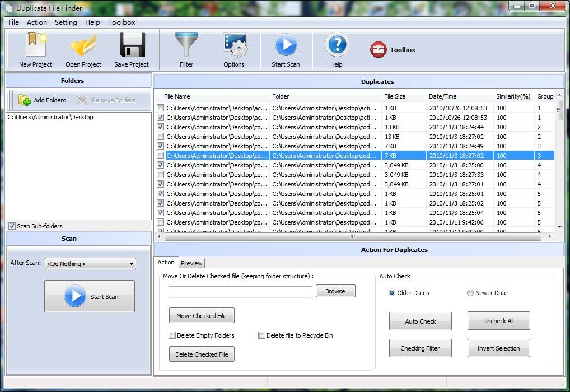The image size is (570, 392).
Task: Select the row dated 2010/11/3 18:25:04
Action: [x=354, y=213]
